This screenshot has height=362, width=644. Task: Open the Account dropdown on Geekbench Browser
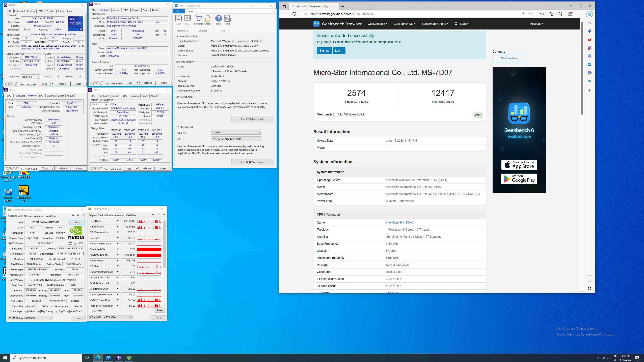pos(536,24)
